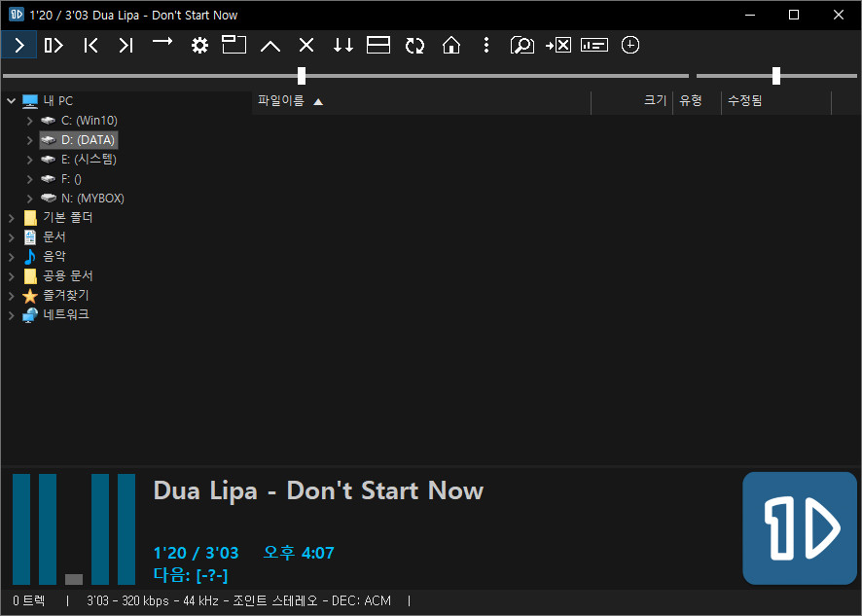Click the volume slider handle
The height and width of the screenshot is (616, 862).
coord(776,76)
